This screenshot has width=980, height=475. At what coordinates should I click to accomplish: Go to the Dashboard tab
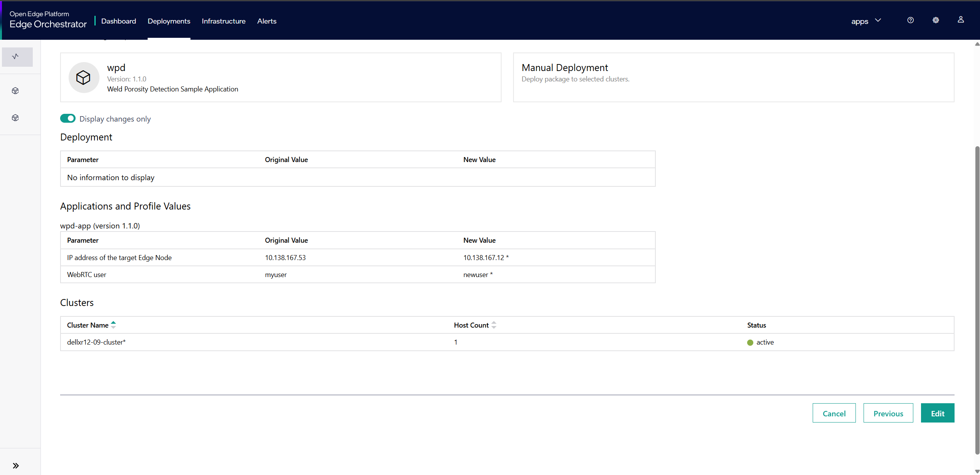(x=118, y=21)
